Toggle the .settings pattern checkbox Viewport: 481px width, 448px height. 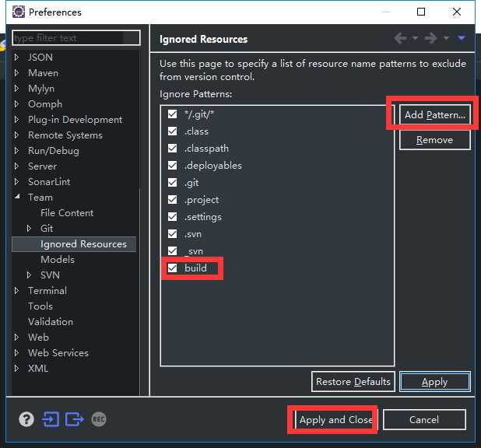(173, 217)
